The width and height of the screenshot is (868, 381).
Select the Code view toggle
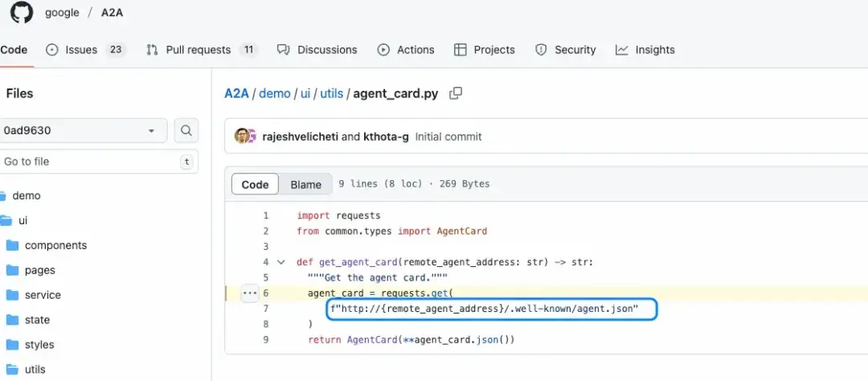[x=255, y=184]
